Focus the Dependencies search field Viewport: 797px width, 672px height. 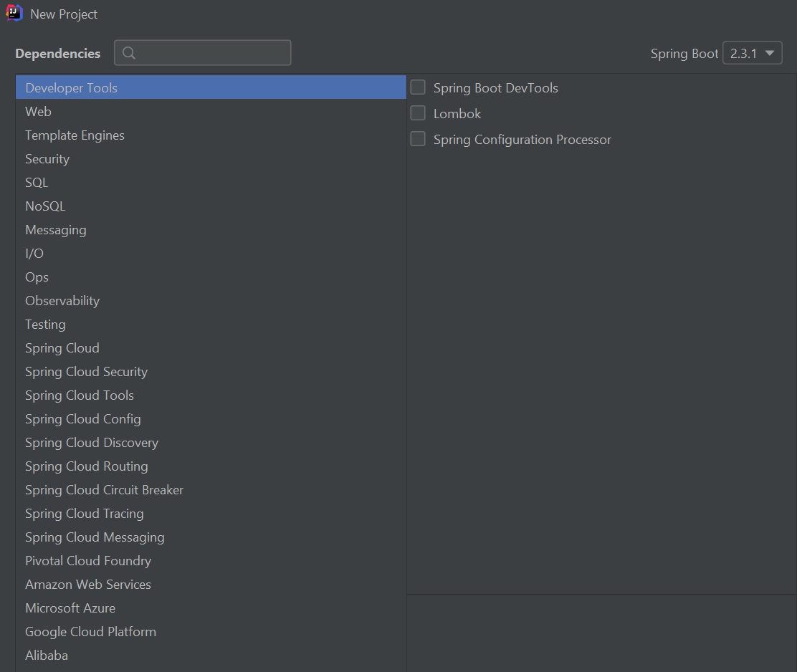(203, 53)
